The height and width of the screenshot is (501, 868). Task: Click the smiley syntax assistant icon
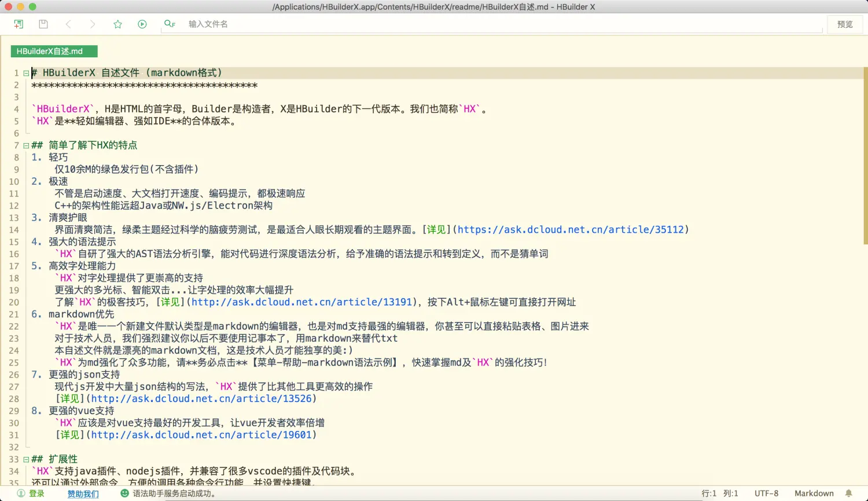(x=124, y=493)
